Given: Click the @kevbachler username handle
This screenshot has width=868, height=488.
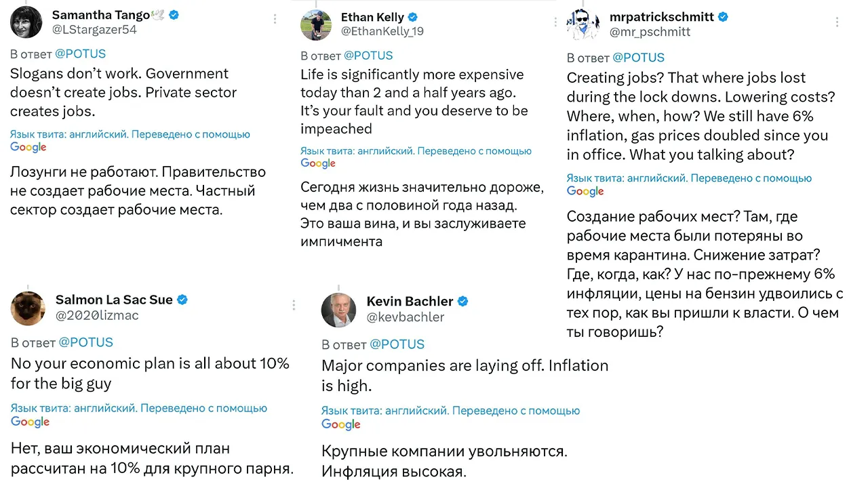Looking at the screenshot, I should coord(406,317).
